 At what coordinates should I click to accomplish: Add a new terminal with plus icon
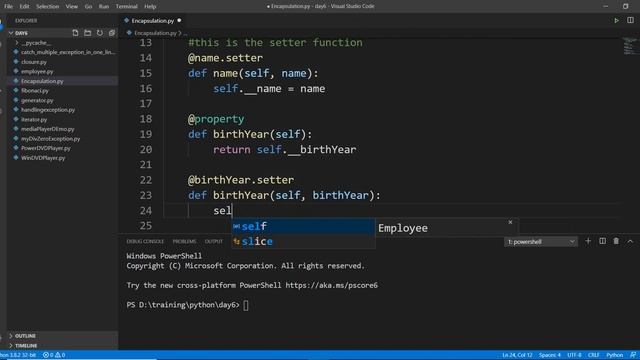tap(588, 241)
